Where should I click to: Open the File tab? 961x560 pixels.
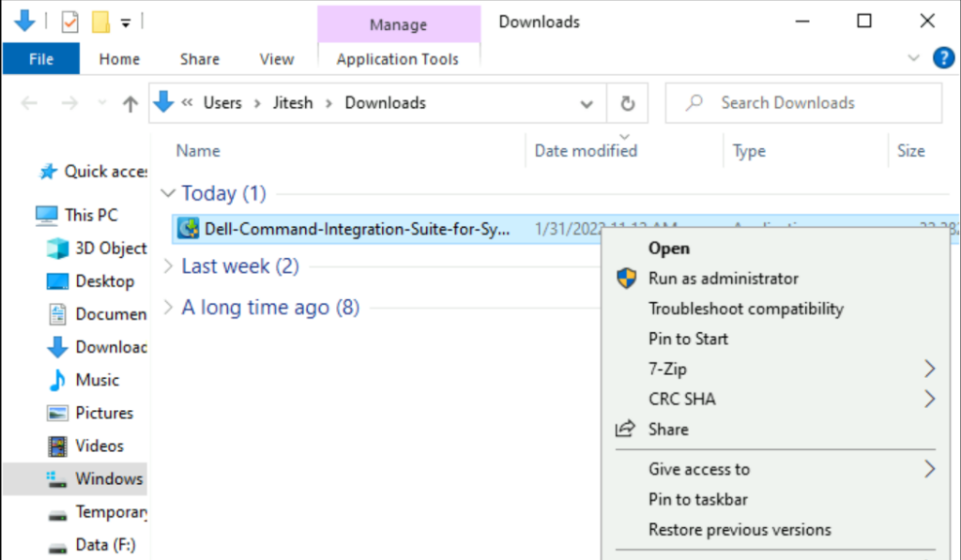tap(41, 59)
